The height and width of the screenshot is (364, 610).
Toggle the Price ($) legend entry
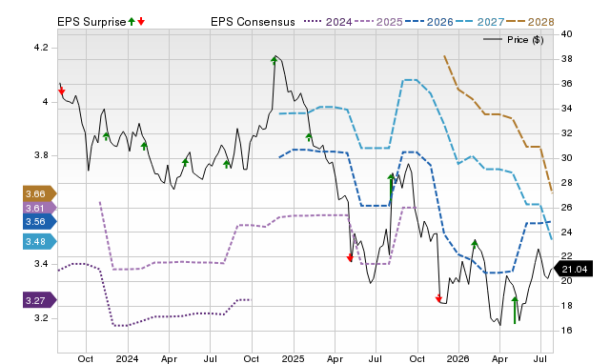[x=514, y=40]
